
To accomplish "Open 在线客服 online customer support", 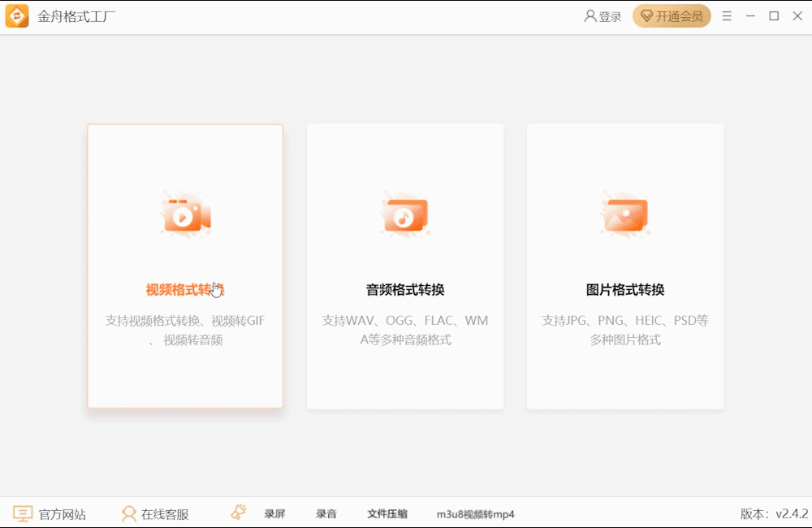I will pyautogui.click(x=162, y=513).
